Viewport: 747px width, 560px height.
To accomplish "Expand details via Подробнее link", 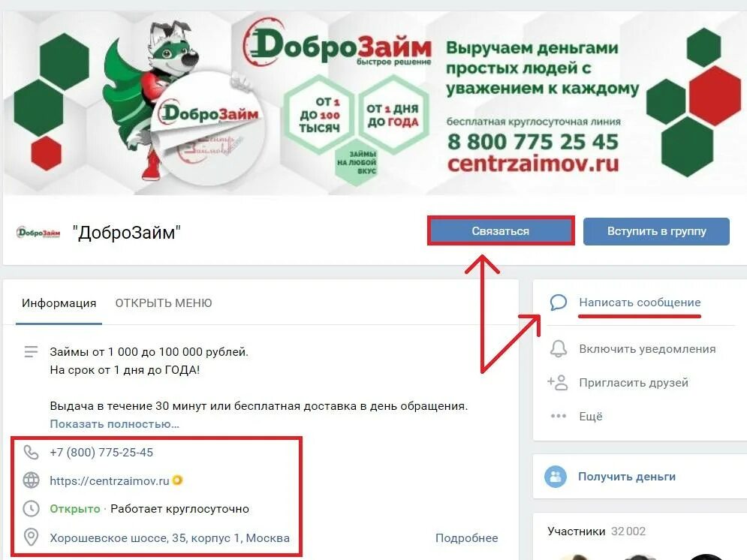I will (466, 538).
